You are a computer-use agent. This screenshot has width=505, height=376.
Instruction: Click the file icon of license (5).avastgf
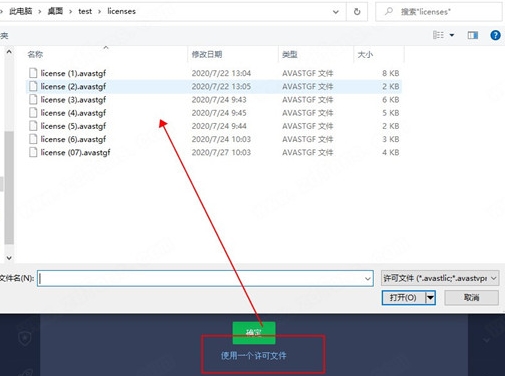[33, 126]
